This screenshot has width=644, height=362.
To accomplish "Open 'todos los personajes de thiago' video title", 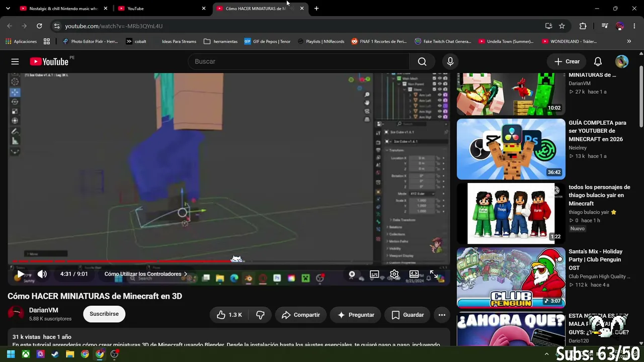I will click(x=599, y=195).
